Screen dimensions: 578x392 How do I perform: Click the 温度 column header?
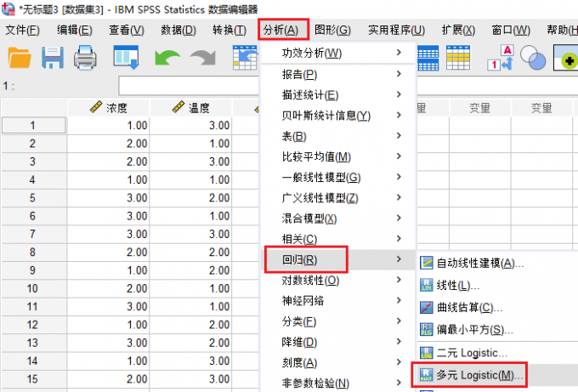click(190, 108)
